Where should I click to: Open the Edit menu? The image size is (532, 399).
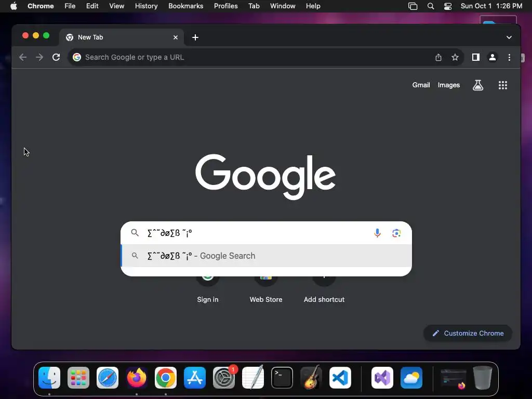coord(92,6)
